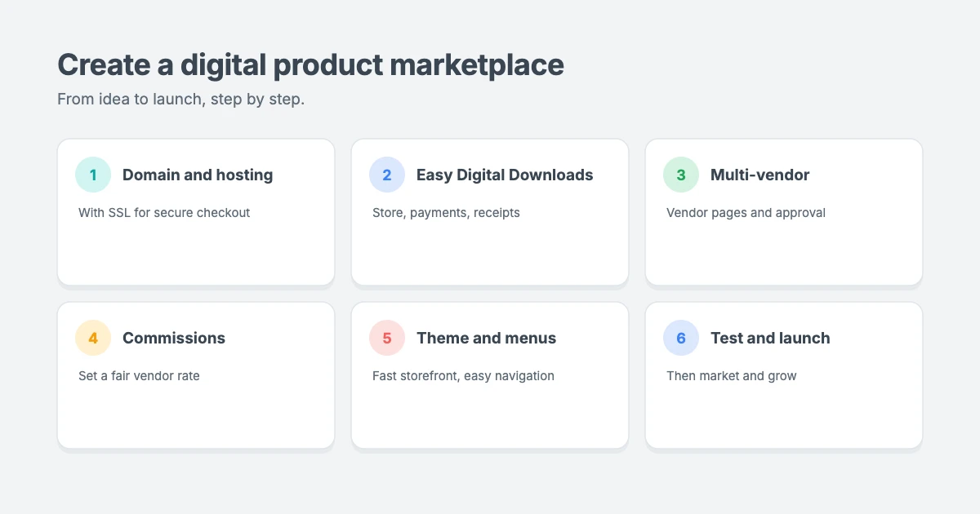Select the 'Test and launch' card title
This screenshot has width=980, height=514.
tap(770, 338)
